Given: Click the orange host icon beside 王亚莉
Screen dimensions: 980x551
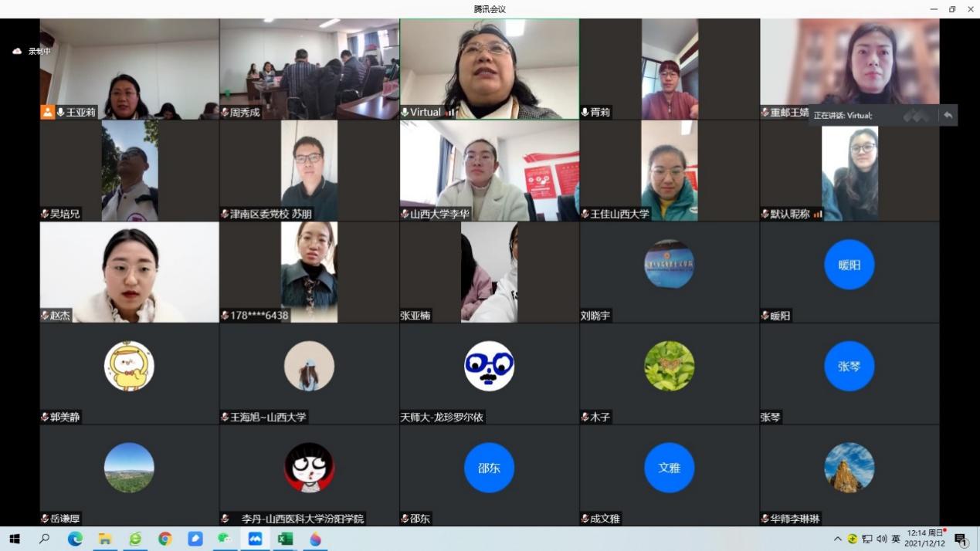Looking at the screenshot, I should coord(47,112).
